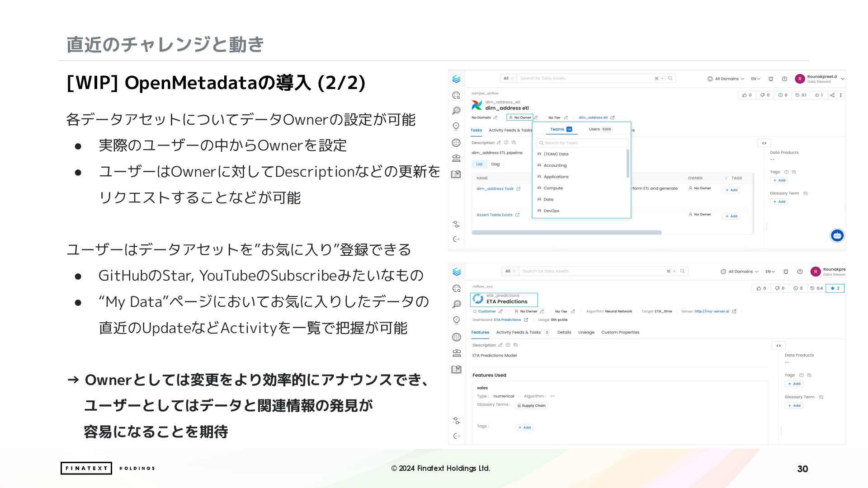868x488 pixels.
Task: Click OpenMetadata logo on dim_address etl page
Action: (456, 79)
